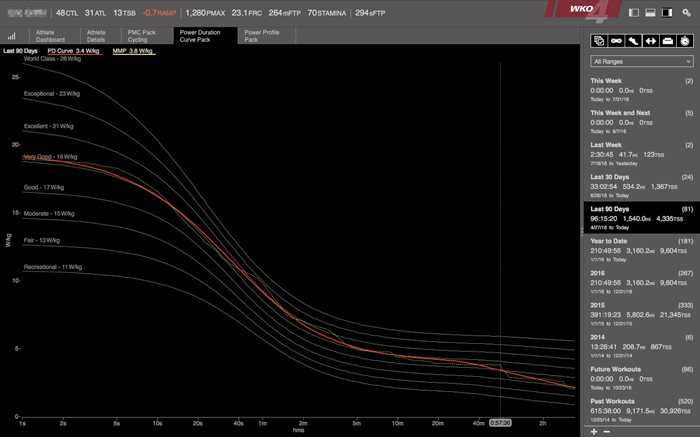Click the 0:57:38 time cursor marker
The width and height of the screenshot is (700, 437).
pos(500,422)
